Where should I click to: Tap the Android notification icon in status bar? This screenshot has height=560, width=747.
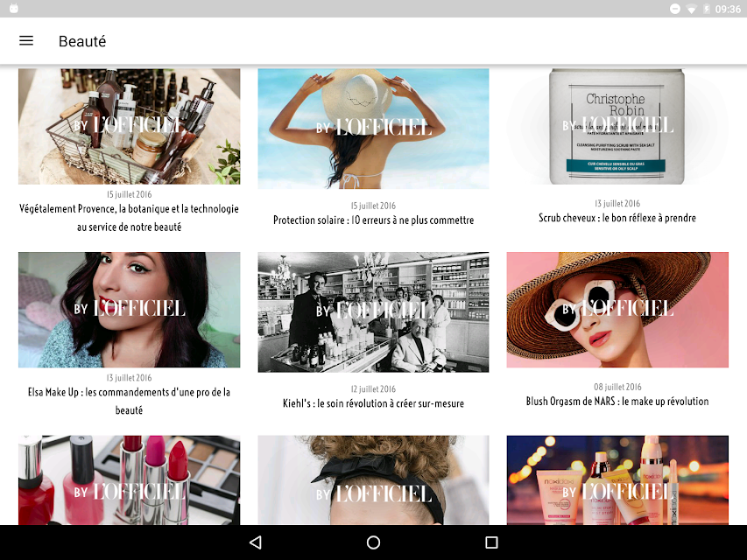[14, 9]
